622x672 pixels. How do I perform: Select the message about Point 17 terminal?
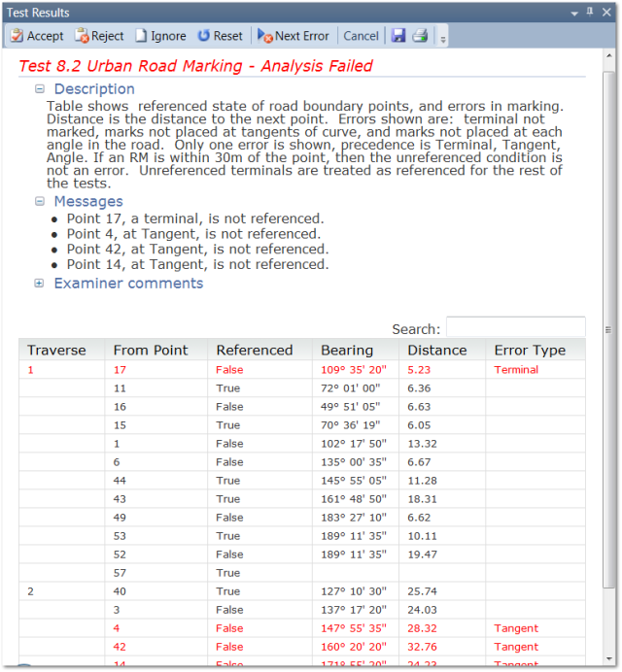(x=195, y=218)
